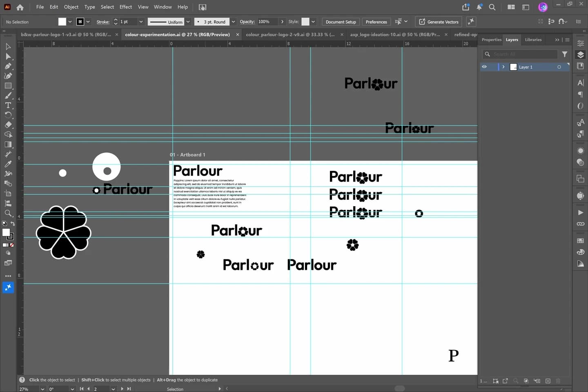Select the Selection arrow tool
Screen dimensions: 588x392
pyautogui.click(x=8, y=47)
